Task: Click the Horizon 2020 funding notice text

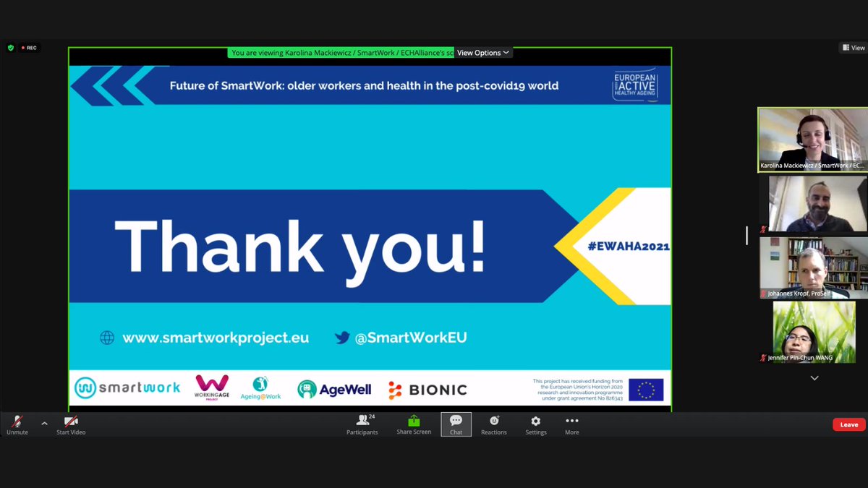Action: coord(577,390)
